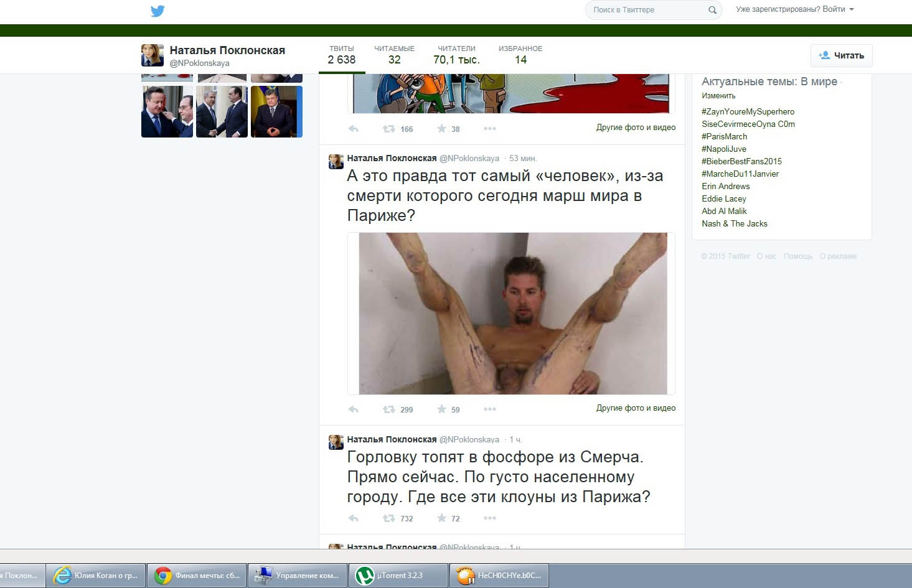Image resolution: width=912 pixels, height=588 pixels.
Task: Open the cartoon image in top tweet
Action: (511, 93)
